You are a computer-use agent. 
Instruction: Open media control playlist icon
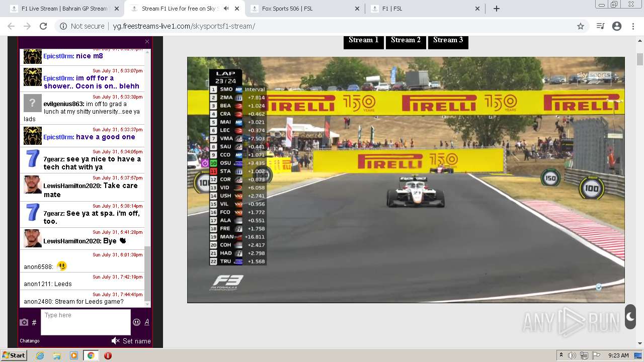pos(600,26)
